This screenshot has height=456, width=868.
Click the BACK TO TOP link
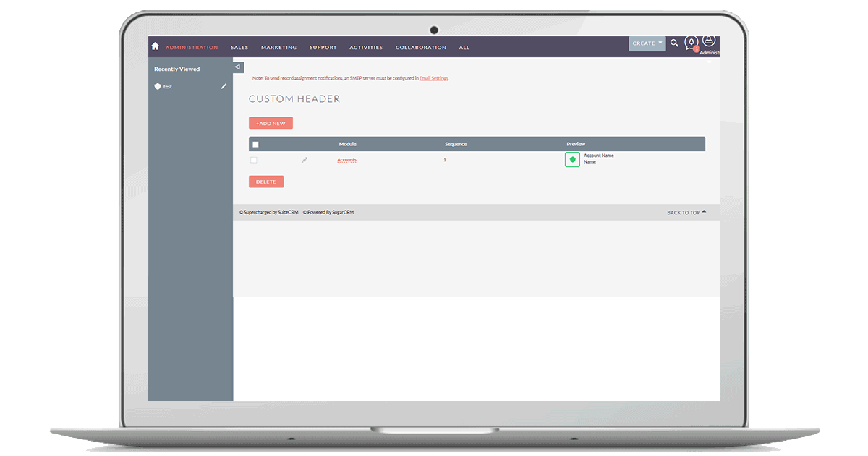[684, 213]
